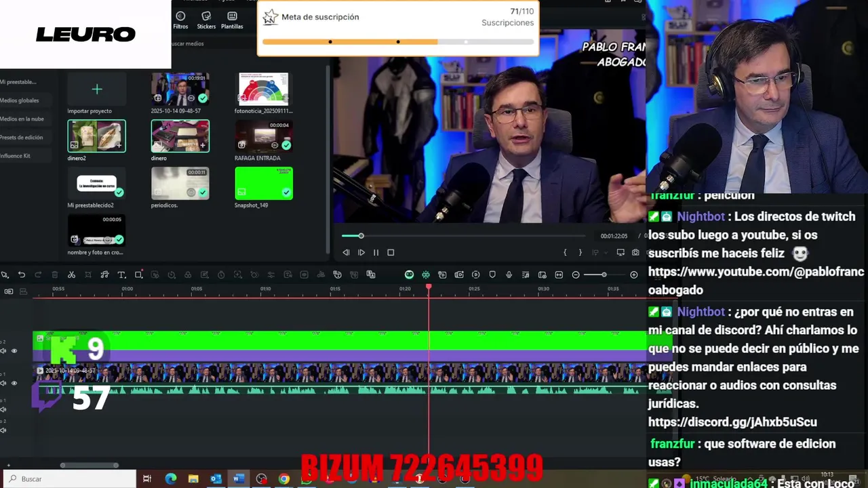Select the dinero2 image thumbnail

pyautogui.click(x=96, y=136)
